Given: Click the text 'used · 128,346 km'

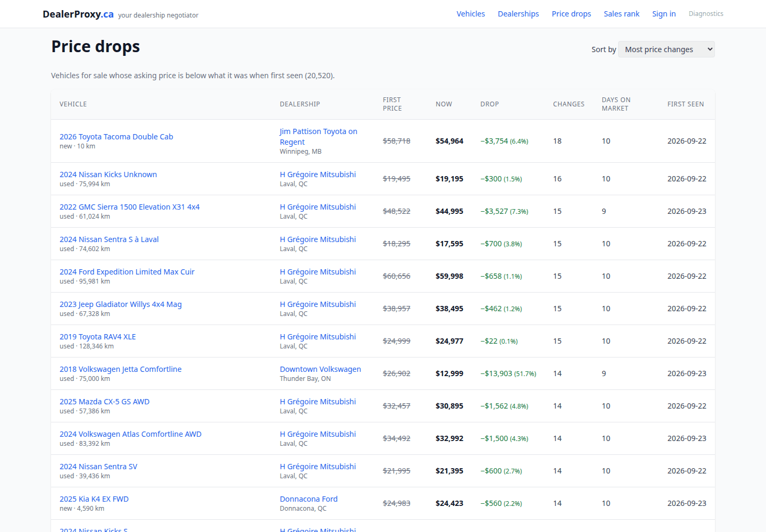Looking at the screenshot, I should click(87, 346).
